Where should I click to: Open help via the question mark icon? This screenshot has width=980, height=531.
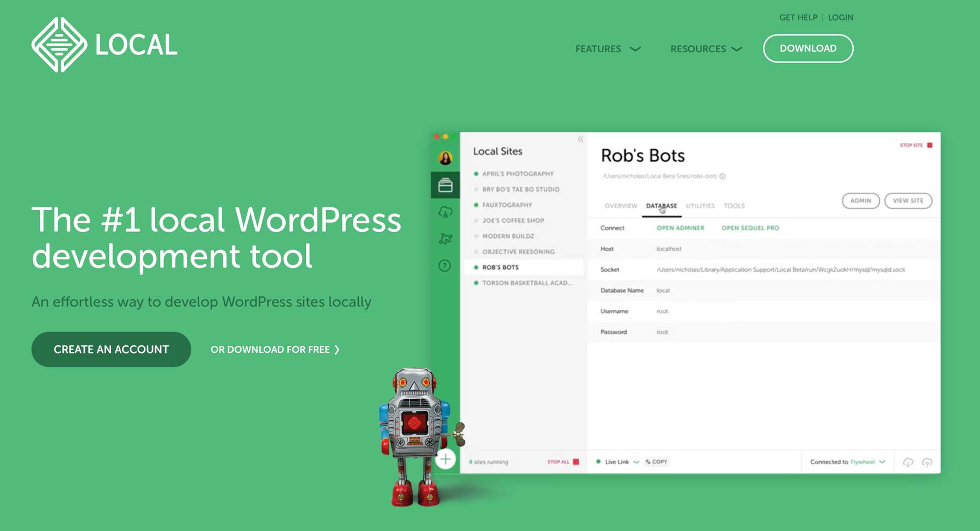(x=445, y=265)
